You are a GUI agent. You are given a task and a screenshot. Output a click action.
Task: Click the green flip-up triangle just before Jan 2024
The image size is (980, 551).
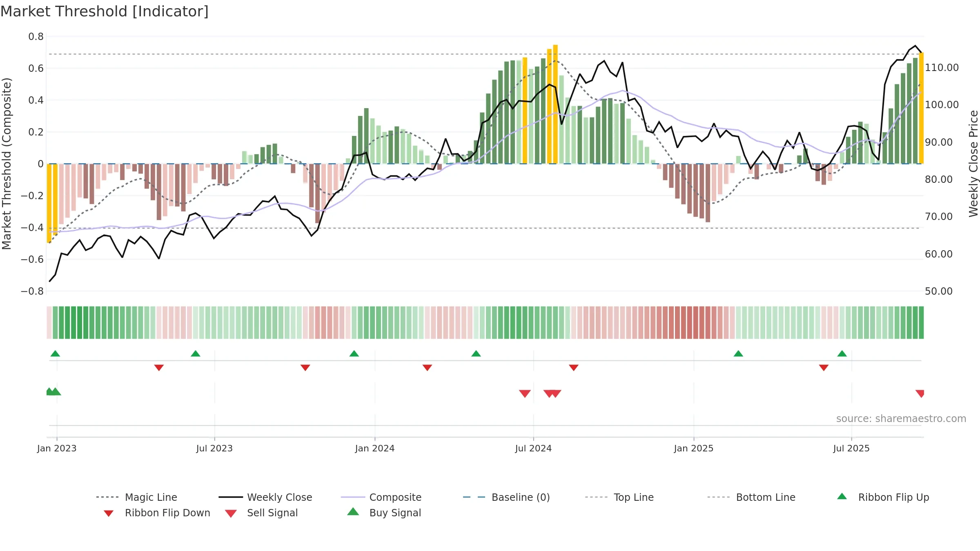tap(354, 353)
